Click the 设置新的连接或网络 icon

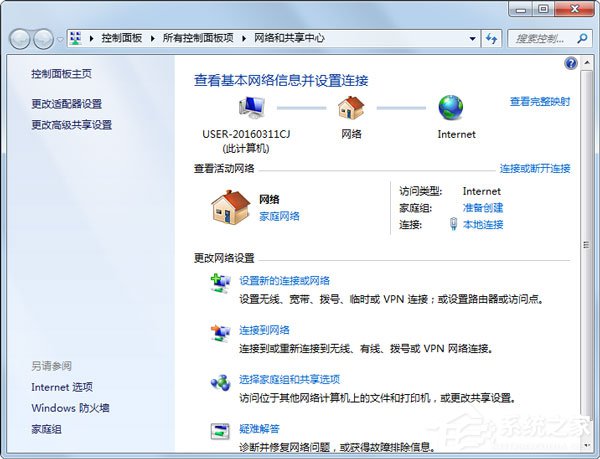click(x=220, y=284)
